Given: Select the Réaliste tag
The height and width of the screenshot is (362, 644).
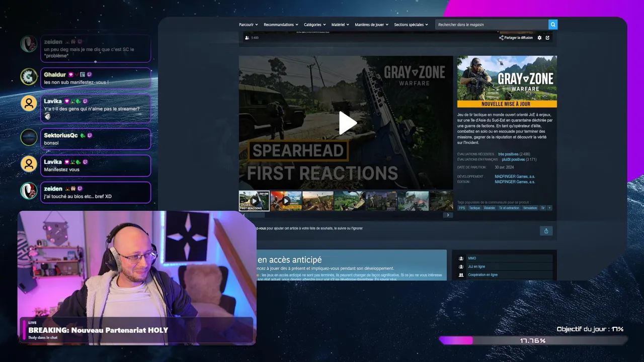Looking at the screenshot, I should coord(490,208).
